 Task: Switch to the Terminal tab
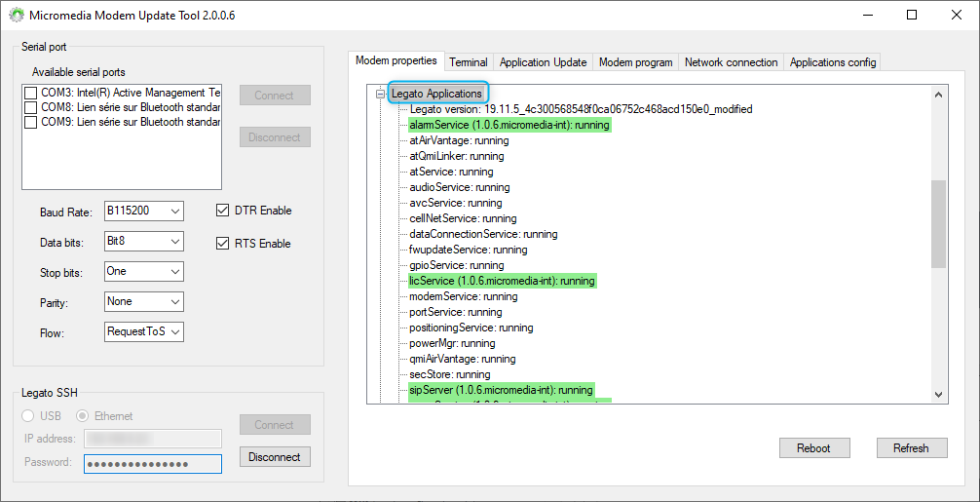pos(469,62)
